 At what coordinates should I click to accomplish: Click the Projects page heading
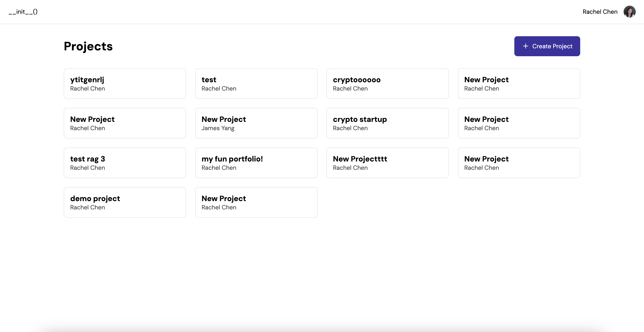[x=88, y=46]
